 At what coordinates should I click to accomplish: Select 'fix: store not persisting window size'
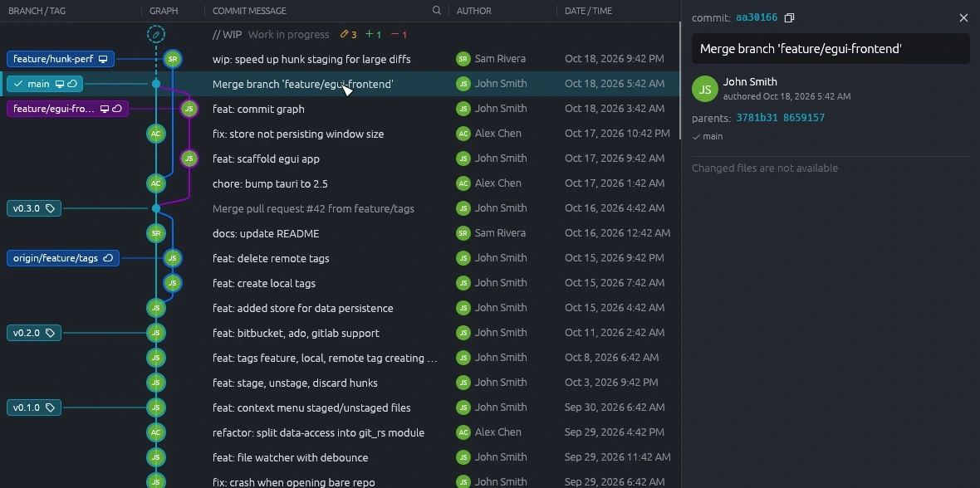(340, 134)
